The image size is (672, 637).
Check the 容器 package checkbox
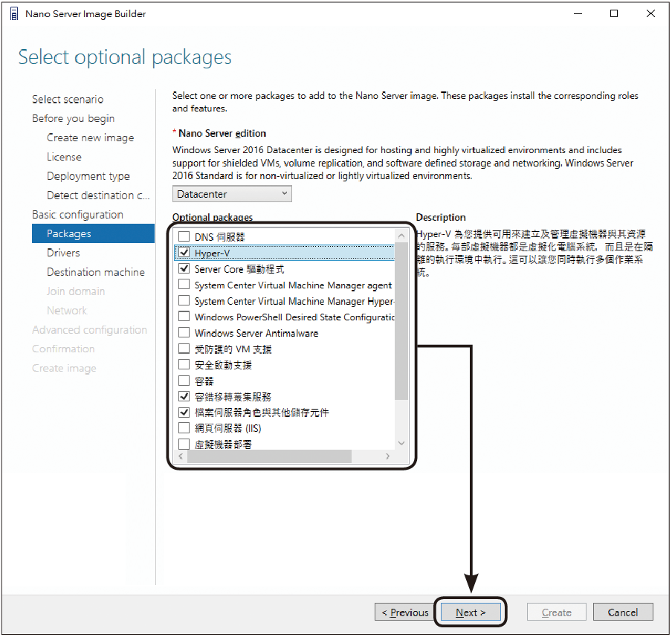pyautogui.click(x=184, y=381)
